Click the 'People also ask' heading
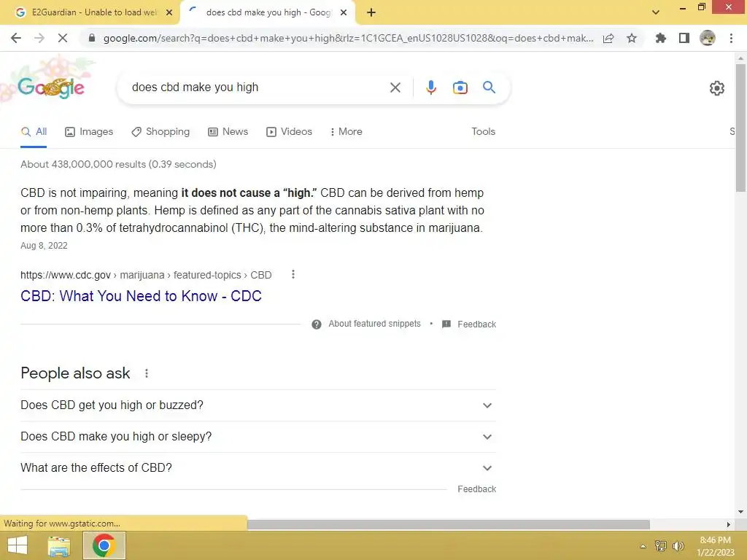 pos(75,373)
